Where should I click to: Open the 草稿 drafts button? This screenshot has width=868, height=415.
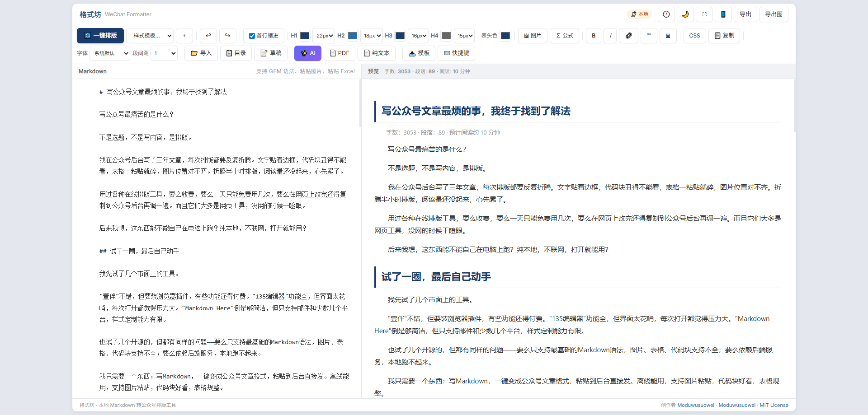(x=271, y=53)
